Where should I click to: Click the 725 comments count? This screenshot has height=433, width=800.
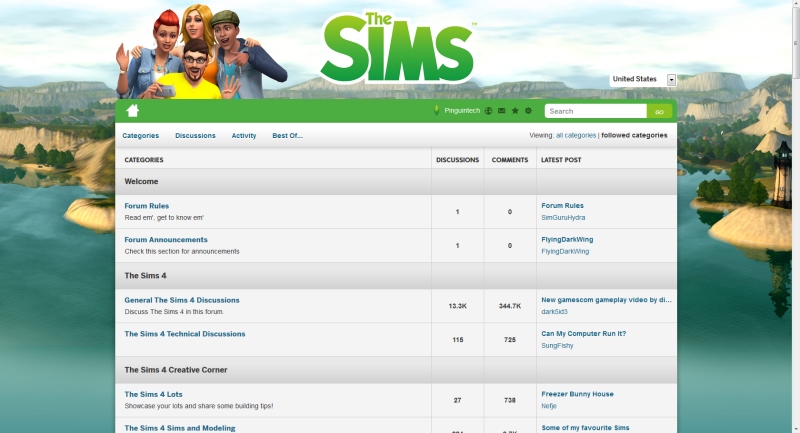[x=510, y=340]
